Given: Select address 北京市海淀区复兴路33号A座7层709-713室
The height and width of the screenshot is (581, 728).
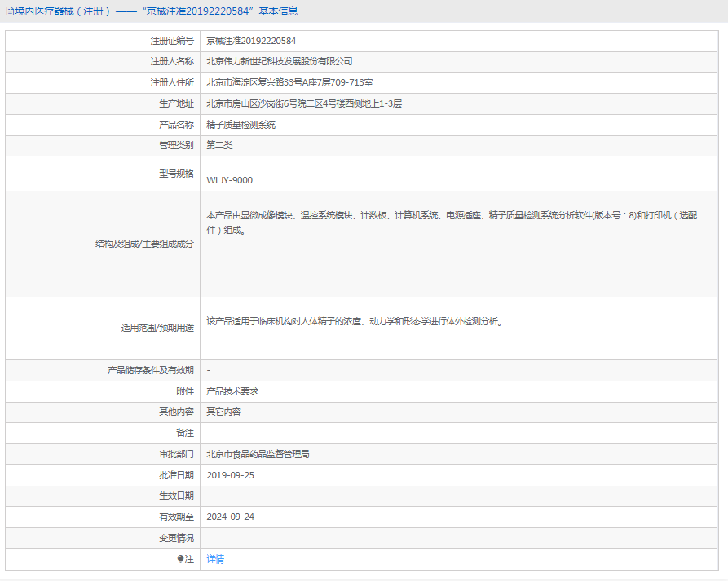Looking at the screenshot, I should tap(289, 82).
